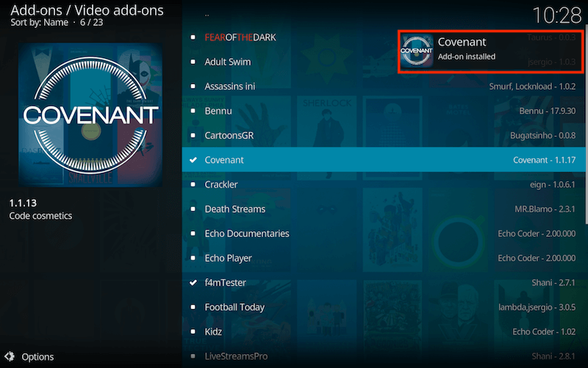Select Football Today add-on
Viewport: 588px width, 368px height.
coord(384,307)
